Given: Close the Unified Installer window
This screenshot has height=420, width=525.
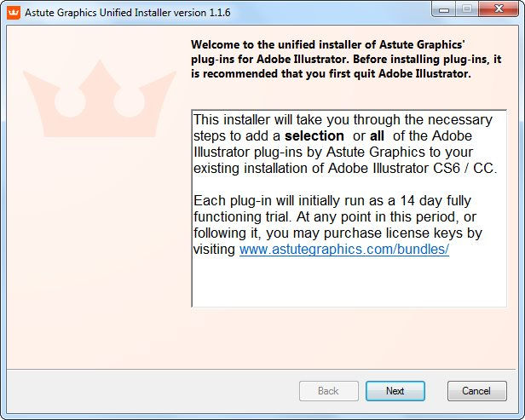Looking at the screenshot, I should pos(499,9).
